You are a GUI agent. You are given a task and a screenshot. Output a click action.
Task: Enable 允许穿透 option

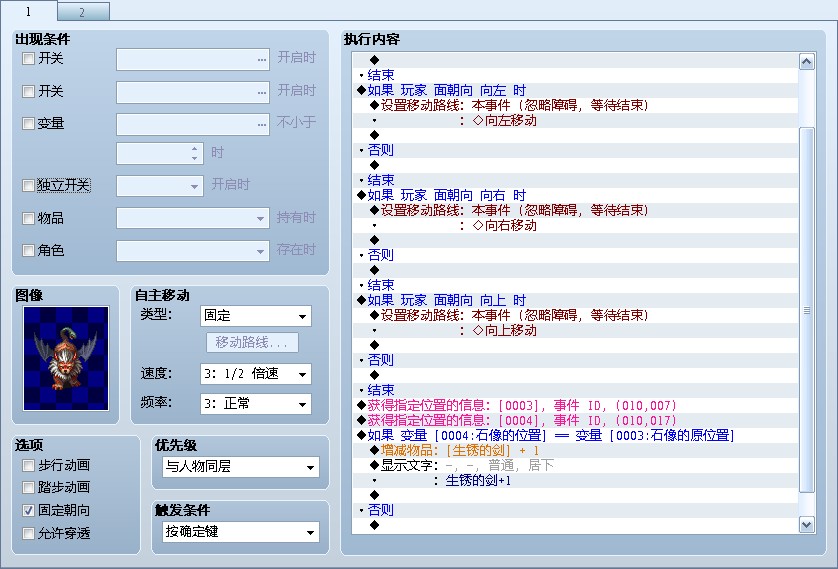point(28,533)
